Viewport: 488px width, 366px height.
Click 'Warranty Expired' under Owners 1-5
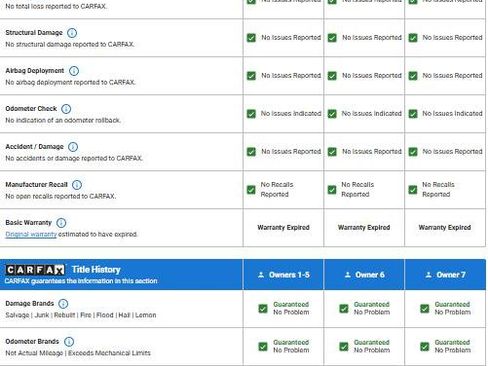pos(283,228)
